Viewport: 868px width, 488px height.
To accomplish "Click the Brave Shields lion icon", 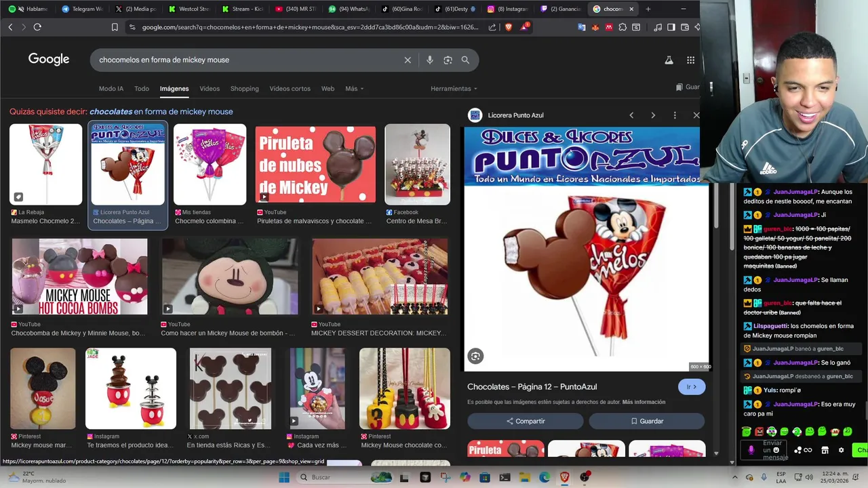I will point(509,27).
